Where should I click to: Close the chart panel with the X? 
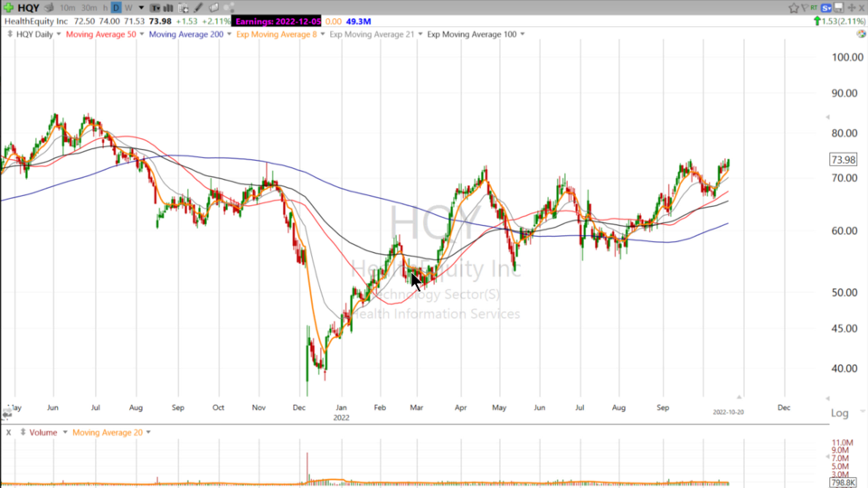(862, 8)
